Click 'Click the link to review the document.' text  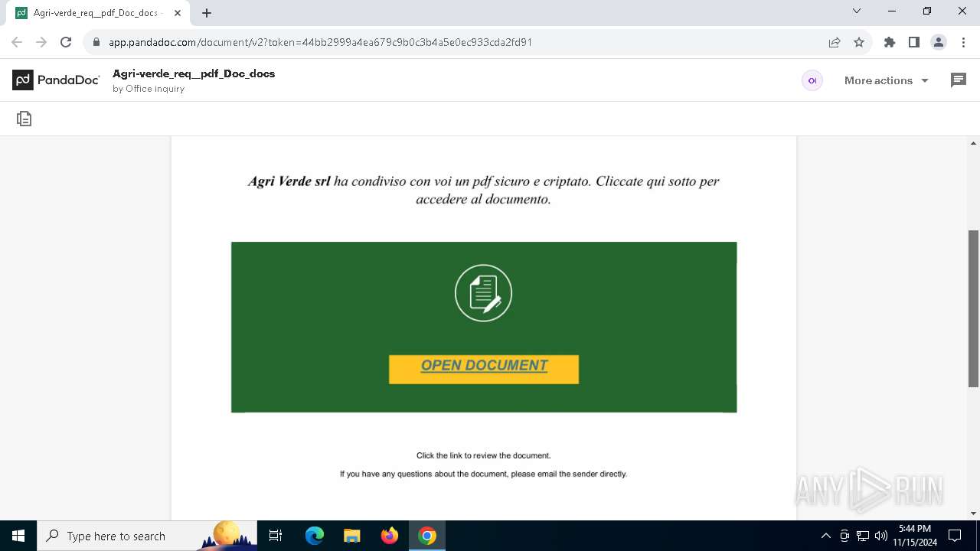pos(483,455)
